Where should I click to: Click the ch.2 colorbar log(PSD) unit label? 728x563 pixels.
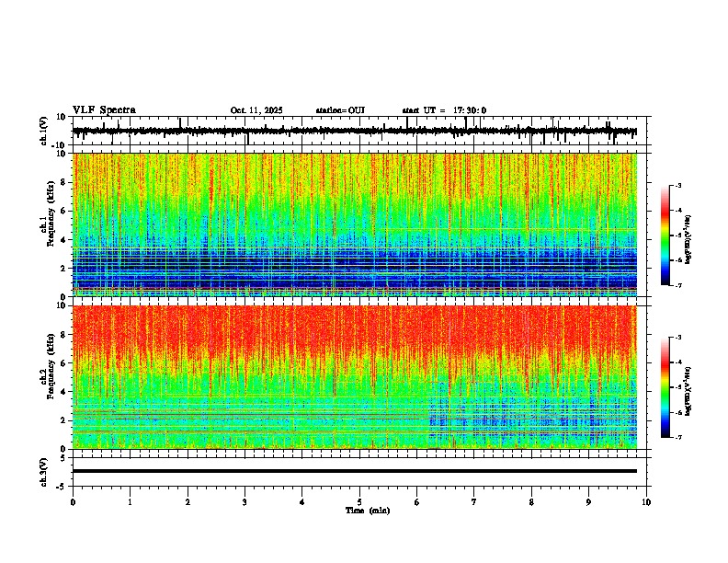[x=688, y=391]
